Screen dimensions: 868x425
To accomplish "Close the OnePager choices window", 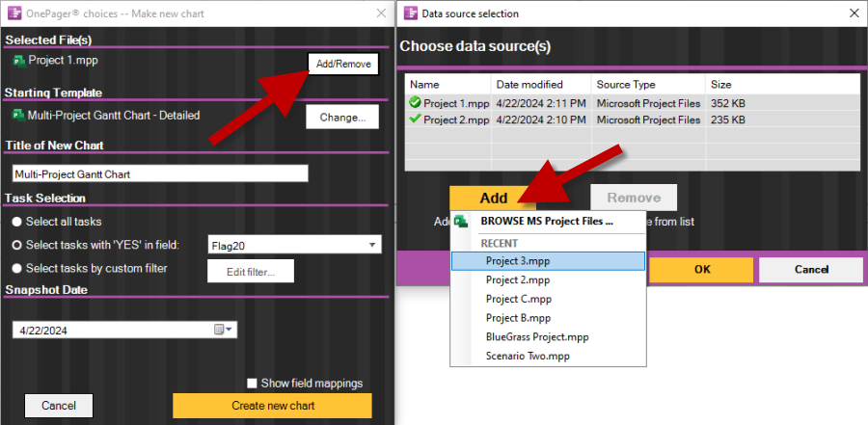I will pyautogui.click(x=381, y=13).
